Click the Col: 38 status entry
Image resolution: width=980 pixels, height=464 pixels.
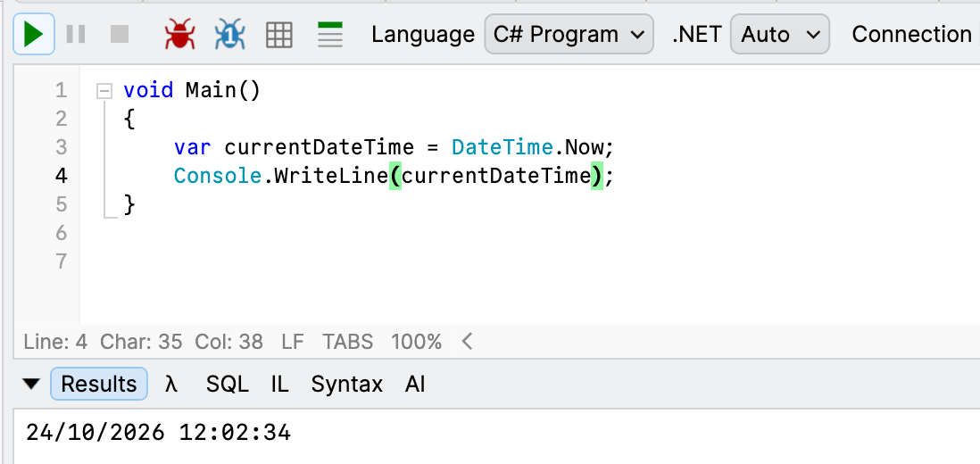pos(228,342)
